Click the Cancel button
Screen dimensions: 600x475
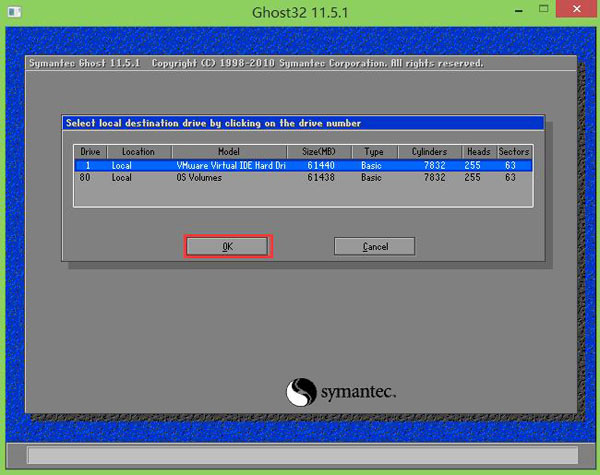[375, 246]
